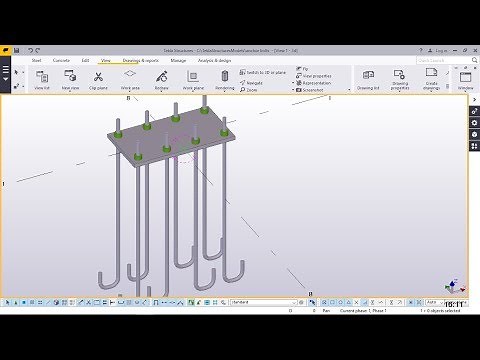Click the 'Pan' status bar text
The width and height of the screenshot is (480, 360).
coord(326,311)
